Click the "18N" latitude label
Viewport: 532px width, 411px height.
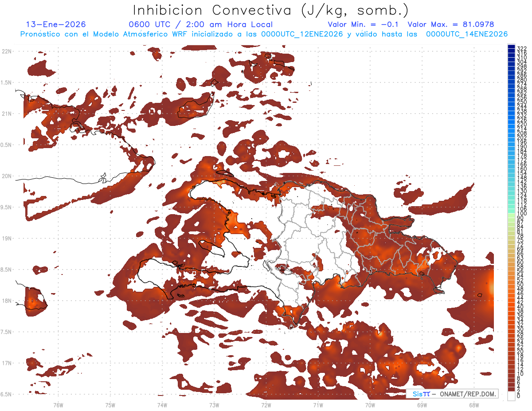[x=6, y=301]
